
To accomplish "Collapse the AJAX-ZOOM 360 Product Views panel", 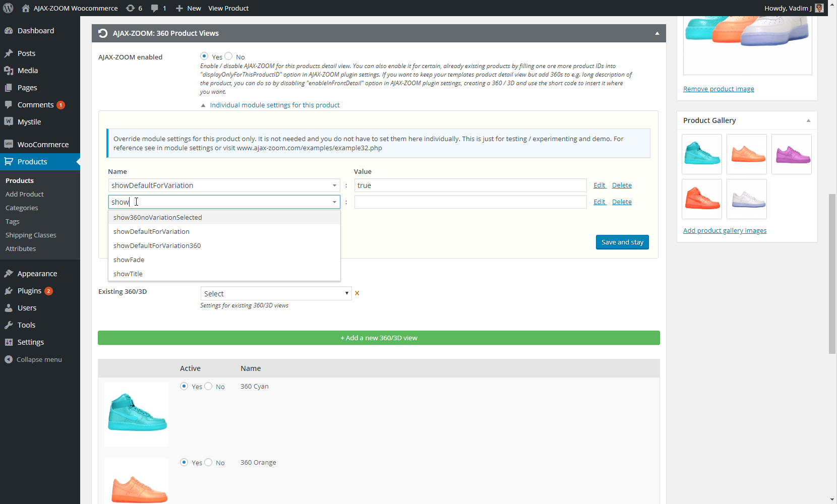I will (657, 33).
